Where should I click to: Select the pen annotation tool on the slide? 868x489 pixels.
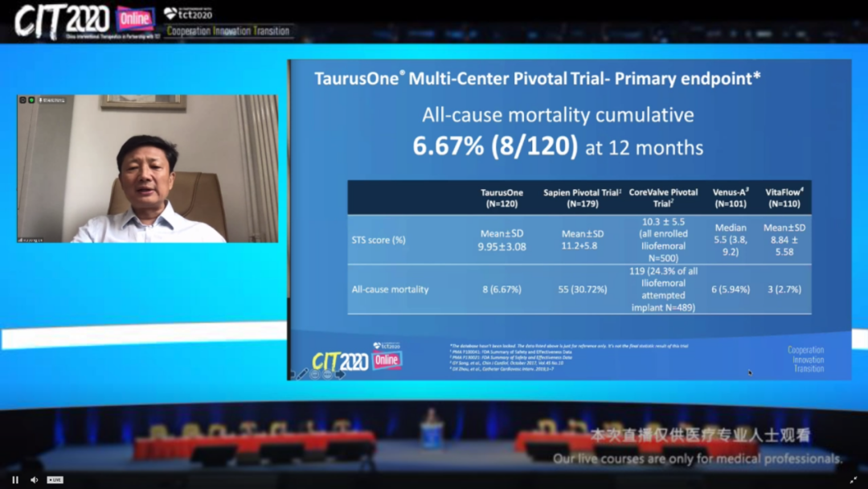click(302, 374)
